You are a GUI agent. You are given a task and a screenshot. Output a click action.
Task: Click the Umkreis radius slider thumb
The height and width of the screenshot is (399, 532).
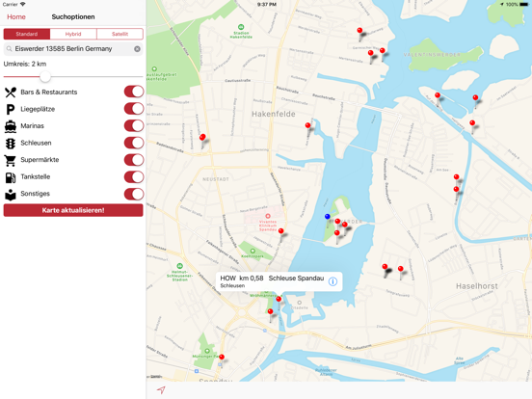point(45,77)
